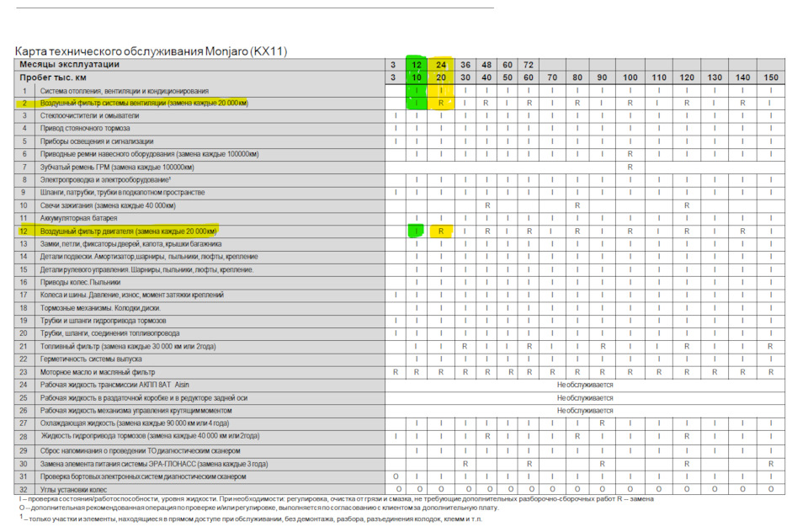Click 'Не обслуживается' in the 'раздаточной коробке' row
This screenshot has width=808, height=532.
(x=585, y=398)
